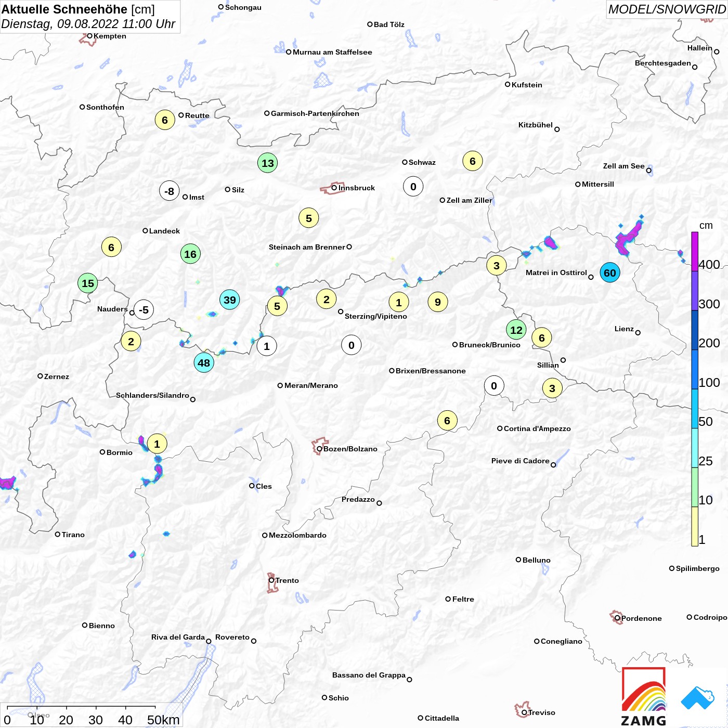
Task: Click the Meran/Merano label
Action: click(311, 385)
